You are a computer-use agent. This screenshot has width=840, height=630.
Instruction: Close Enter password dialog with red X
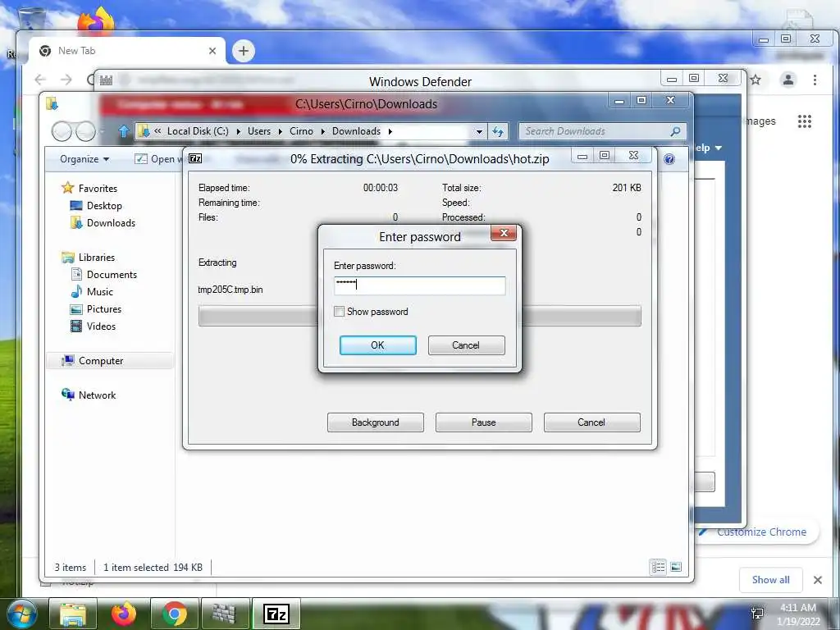click(504, 233)
